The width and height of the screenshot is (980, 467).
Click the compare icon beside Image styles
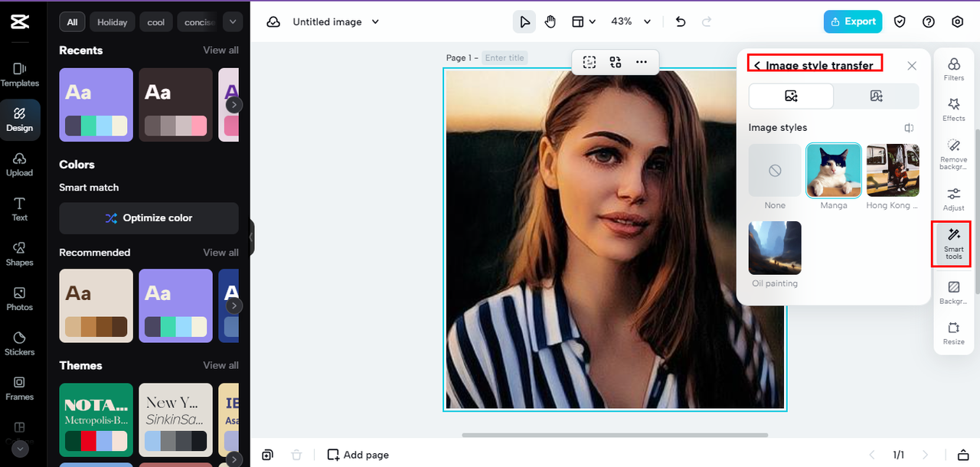[x=909, y=128]
